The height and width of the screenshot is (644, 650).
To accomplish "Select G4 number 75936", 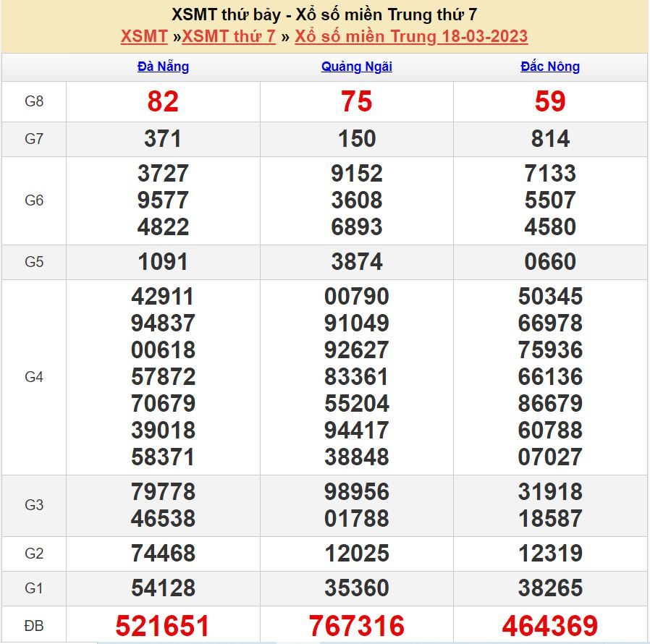I will pyautogui.click(x=550, y=350).
